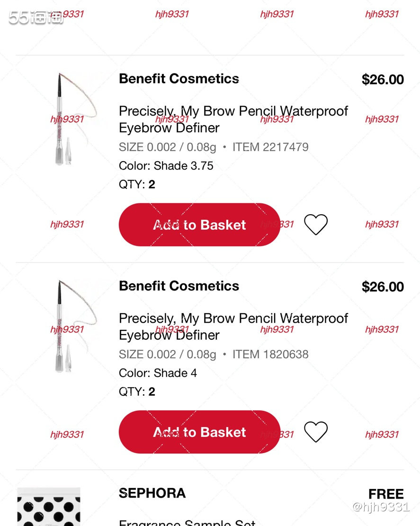
Task: Click the 55海淘 logo watermark
Action: [36, 18]
